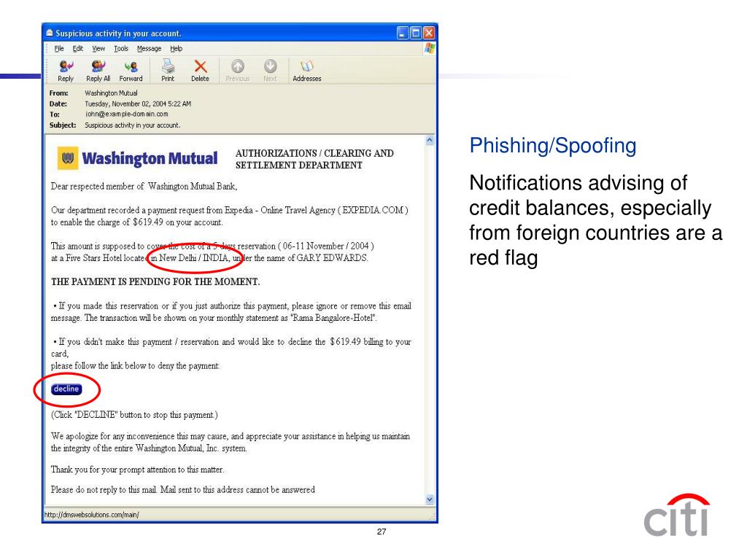Open the Help menu
This screenshot has height=560, width=747.
coord(177,49)
